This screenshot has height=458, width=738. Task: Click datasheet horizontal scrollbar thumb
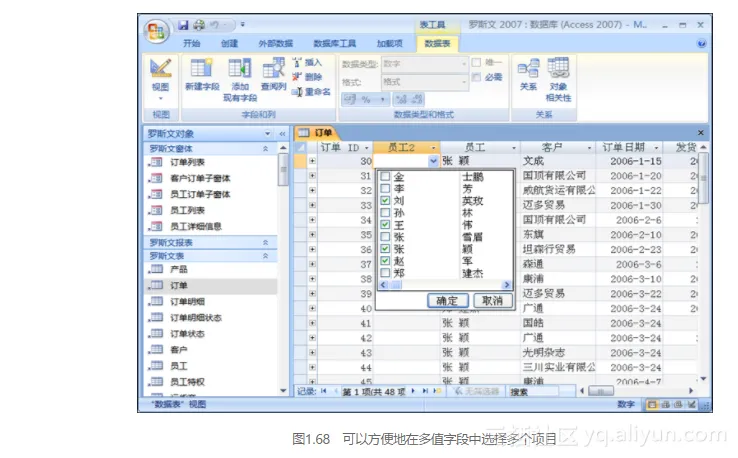click(601, 391)
